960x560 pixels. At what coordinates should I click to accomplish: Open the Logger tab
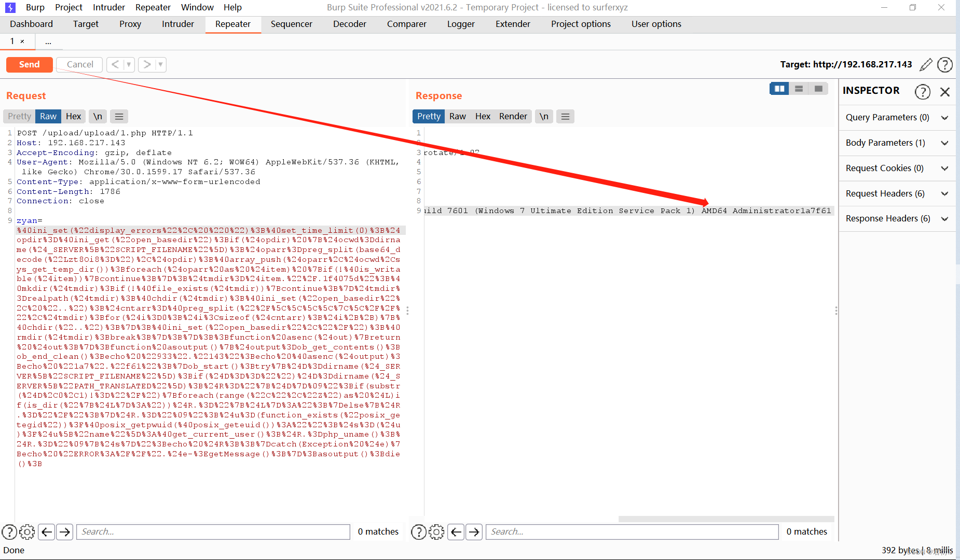461,24
